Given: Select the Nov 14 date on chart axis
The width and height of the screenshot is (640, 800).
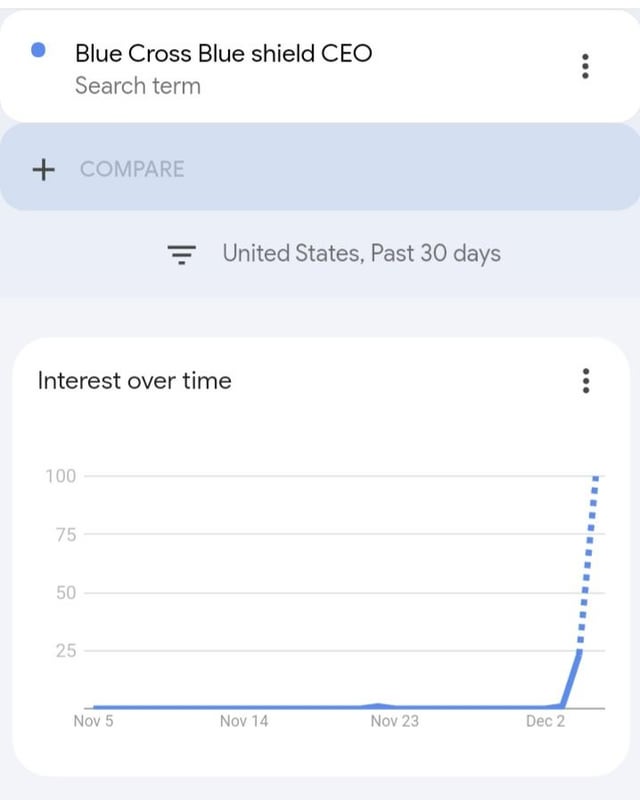Looking at the screenshot, I should [x=244, y=721].
